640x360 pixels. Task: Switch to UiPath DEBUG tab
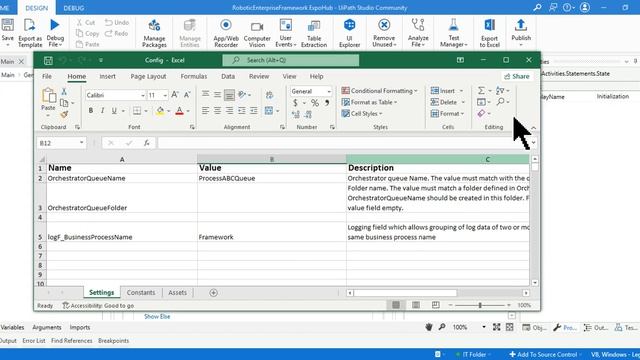(x=74, y=8)
